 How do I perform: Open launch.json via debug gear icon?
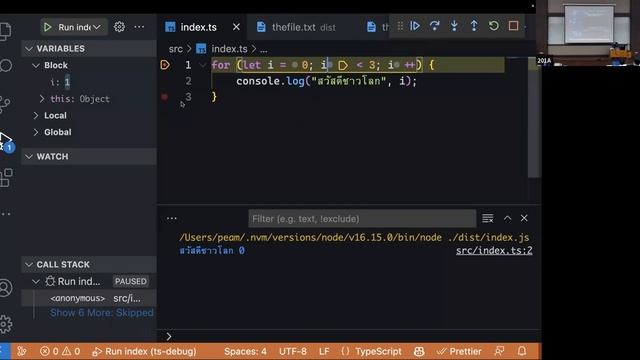tap(119, 27)
